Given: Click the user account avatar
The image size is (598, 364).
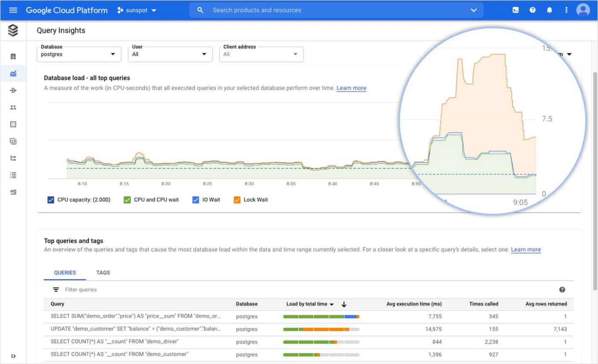Looking at the screenshot, I should (583, 10).
